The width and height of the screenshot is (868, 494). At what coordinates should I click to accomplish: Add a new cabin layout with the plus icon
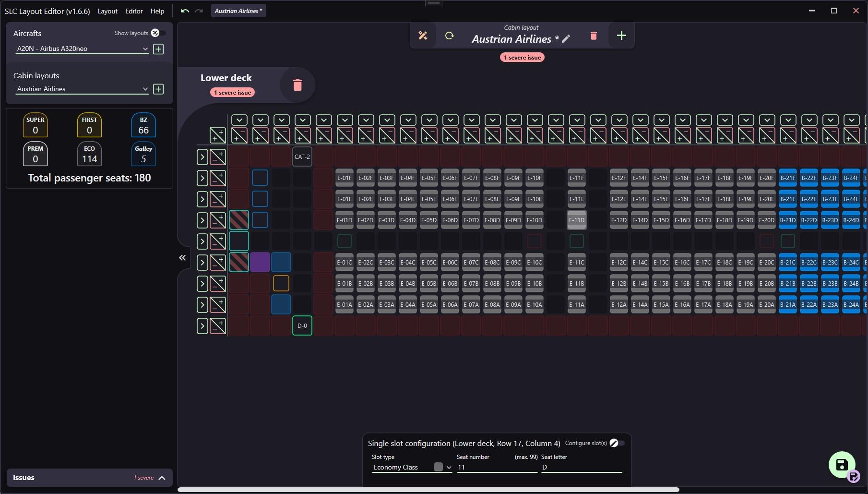click(621, 35)
